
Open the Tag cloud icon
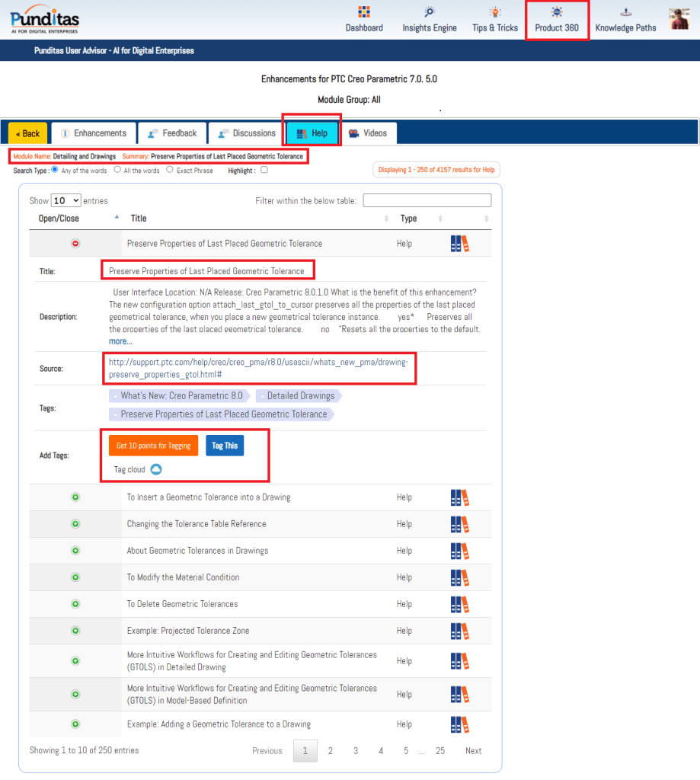(156, 470)
